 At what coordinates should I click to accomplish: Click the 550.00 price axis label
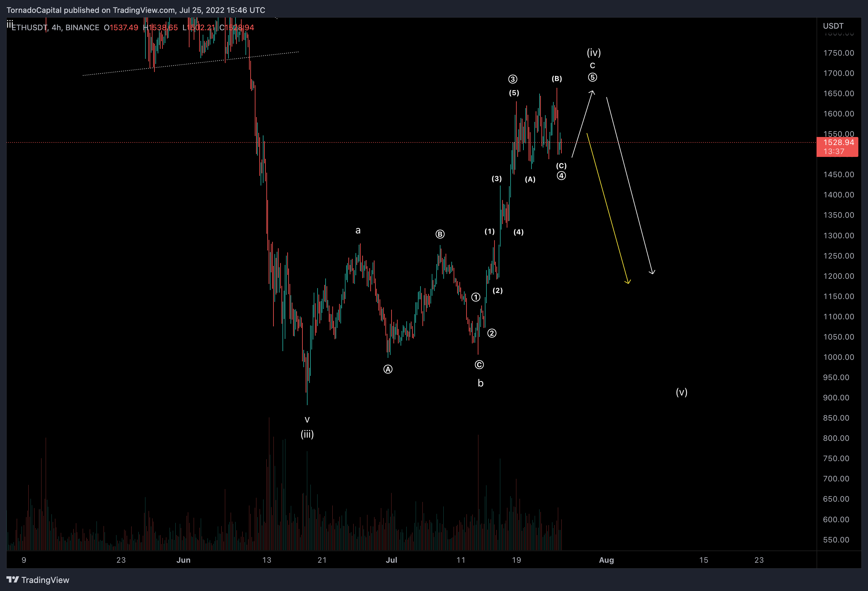(x=836, y=540)
